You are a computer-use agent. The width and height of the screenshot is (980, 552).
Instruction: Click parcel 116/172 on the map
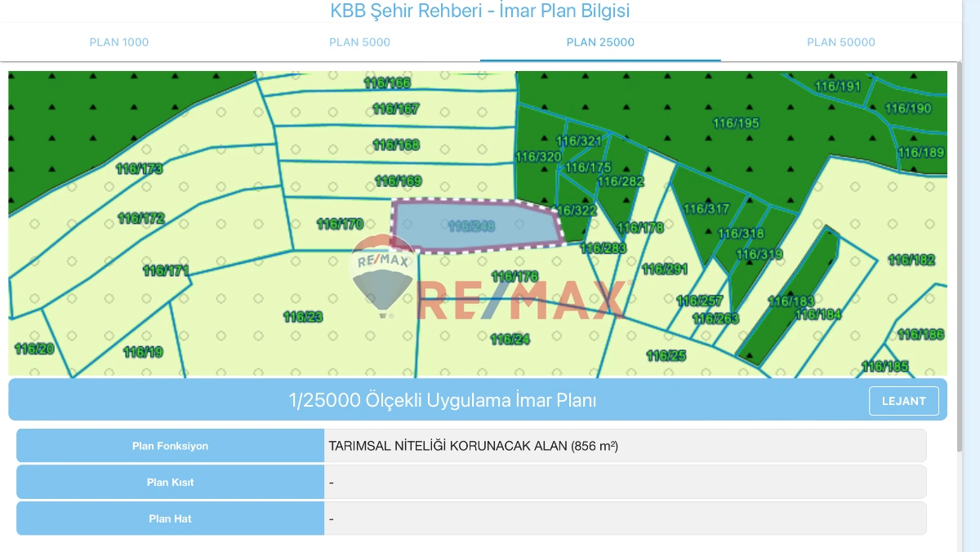coord(141,219)
